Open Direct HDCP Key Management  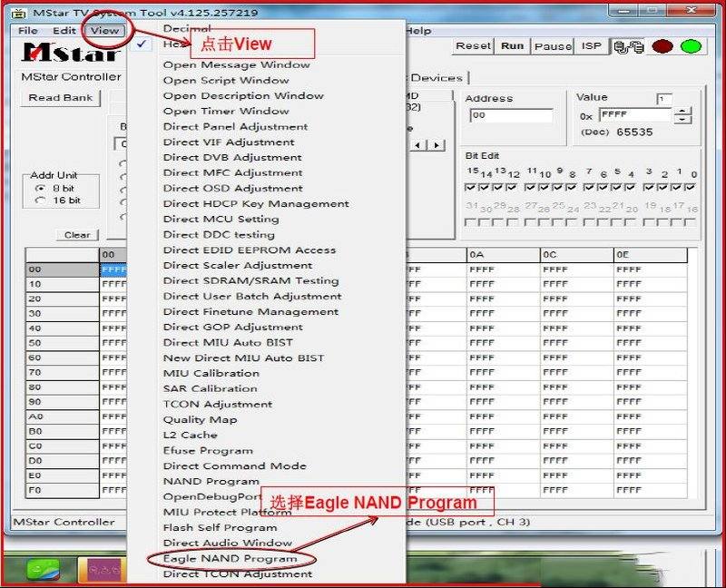[256, 204]
